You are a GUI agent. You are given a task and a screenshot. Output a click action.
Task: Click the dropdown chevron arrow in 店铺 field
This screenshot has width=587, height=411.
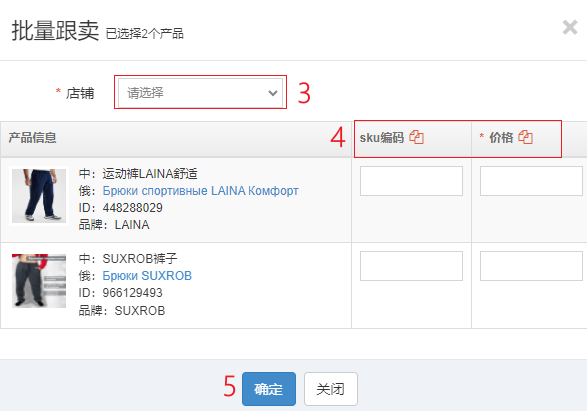click(273, 93)
